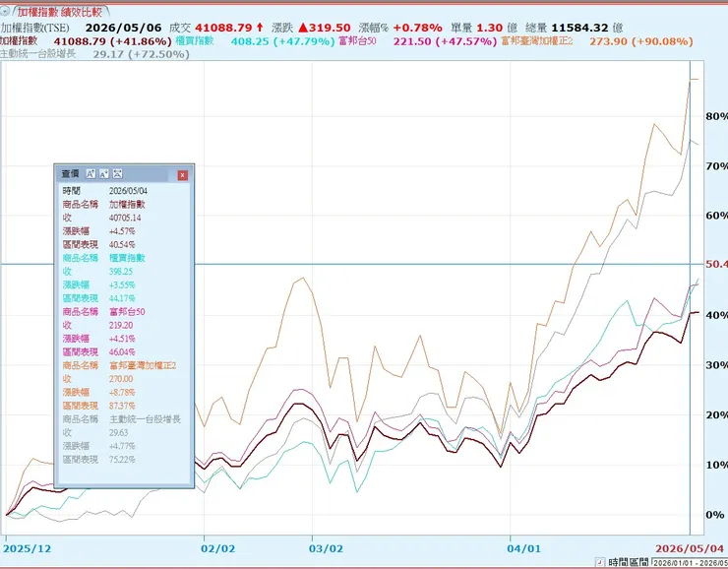Click the clock icon beside 時間區間

point(600,562)
